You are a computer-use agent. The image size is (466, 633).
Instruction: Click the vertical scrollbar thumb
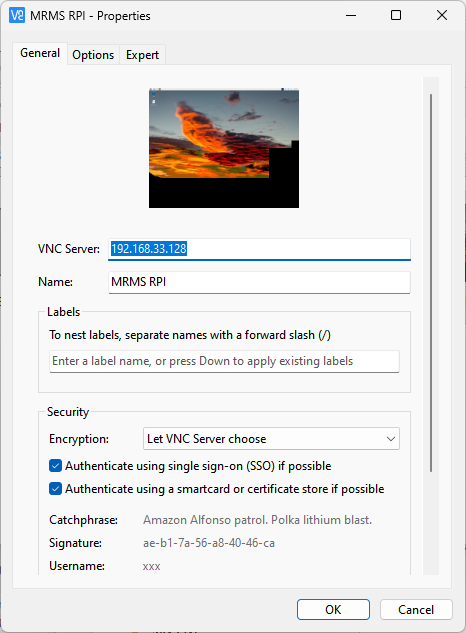[431, 283]
